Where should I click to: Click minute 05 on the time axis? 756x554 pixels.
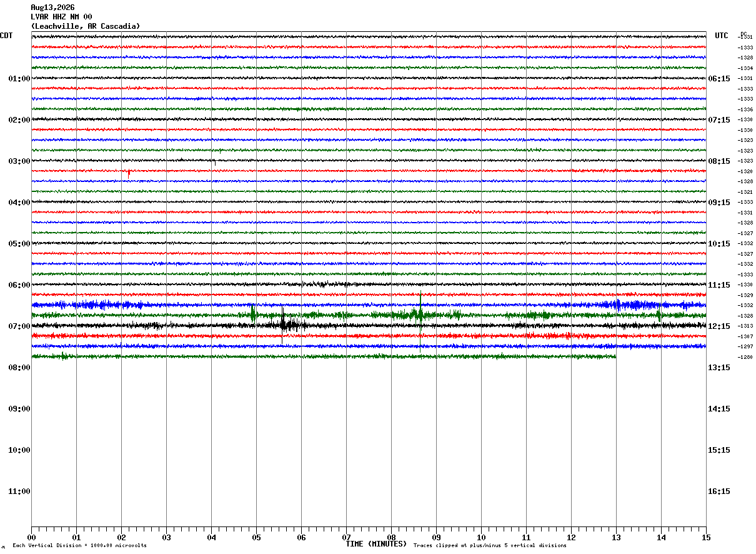pos(256,537)
